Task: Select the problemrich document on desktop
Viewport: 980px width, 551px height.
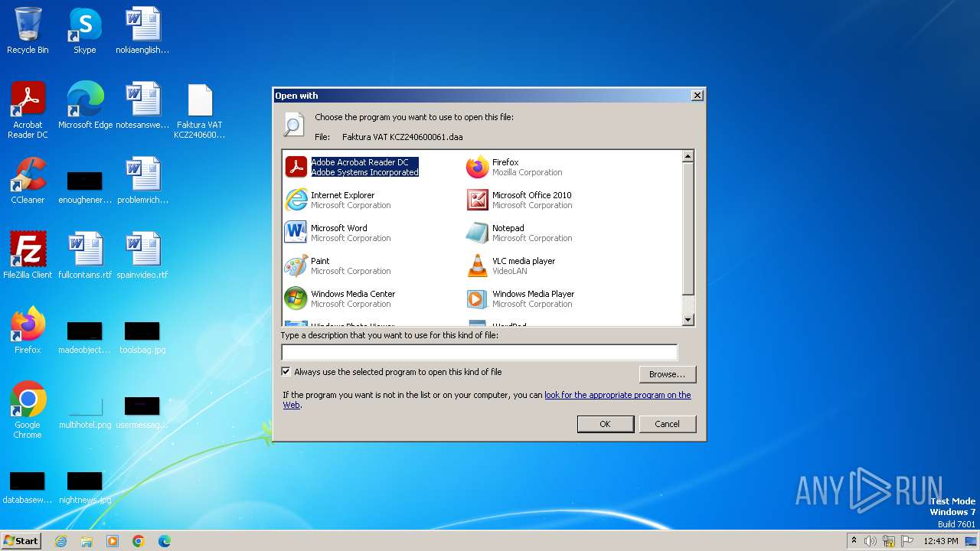Action: [142, 181]
